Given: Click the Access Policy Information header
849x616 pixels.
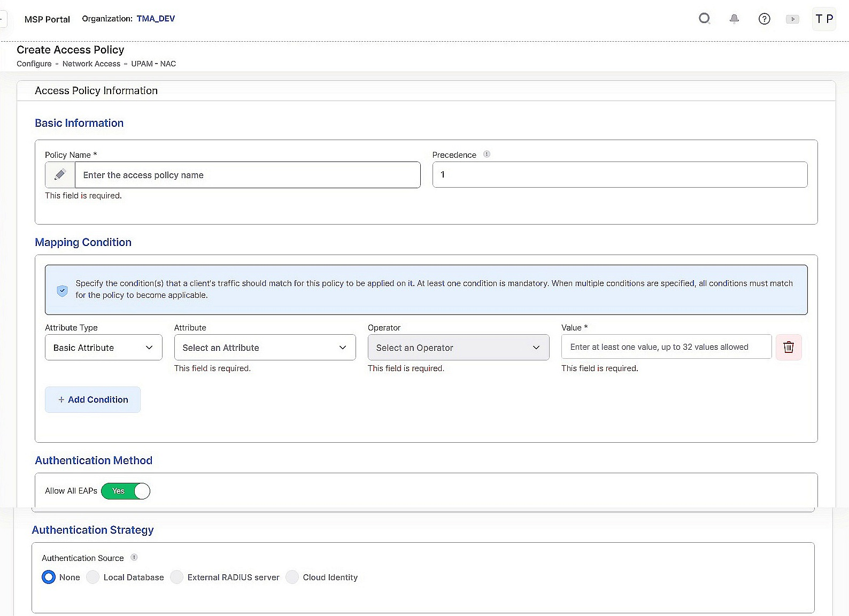Looking at the screenshot, I should [x=96, y=90].
